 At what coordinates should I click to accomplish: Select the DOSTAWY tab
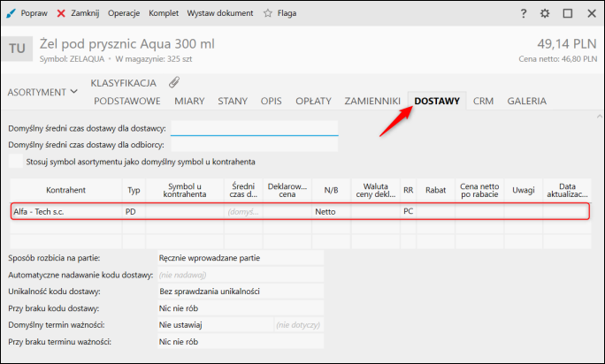[437, 101]
